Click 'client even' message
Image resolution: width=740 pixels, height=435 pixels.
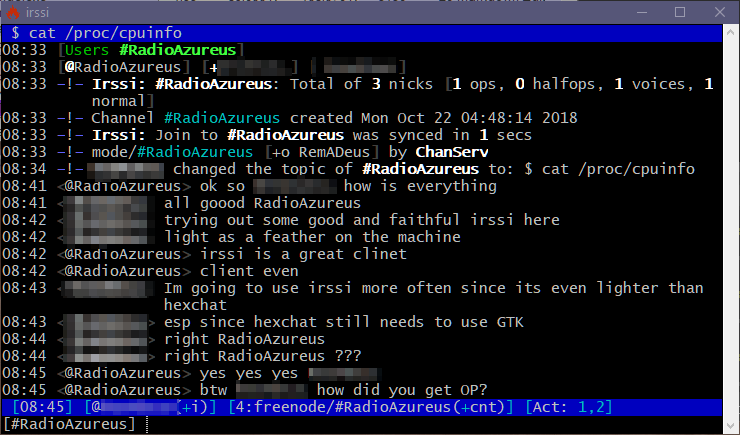(249, 271)
